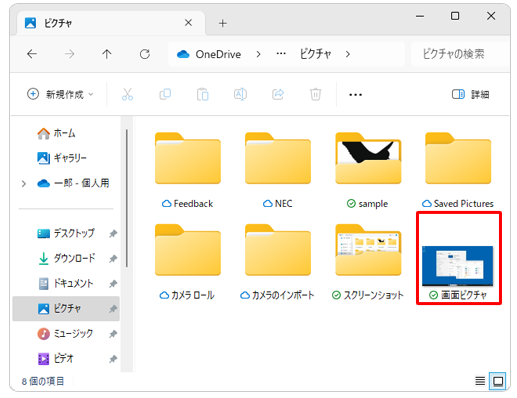Click the 8 個の項目 status text
This screenshot has width=517, height=398.
pos(43,381)
